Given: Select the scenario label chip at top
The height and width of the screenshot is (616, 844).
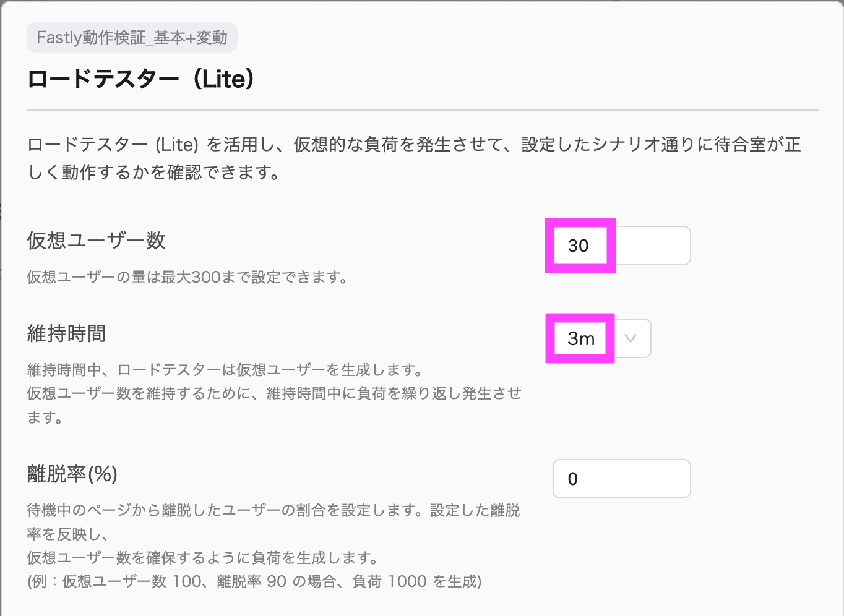Looking at the screenshot, I should pos(131,37).
